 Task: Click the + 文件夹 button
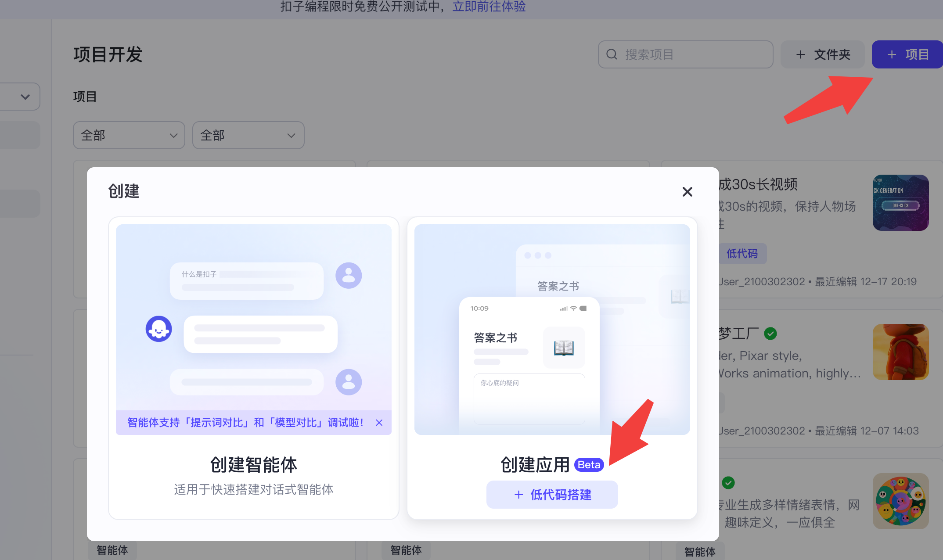[x=823, y=54]
